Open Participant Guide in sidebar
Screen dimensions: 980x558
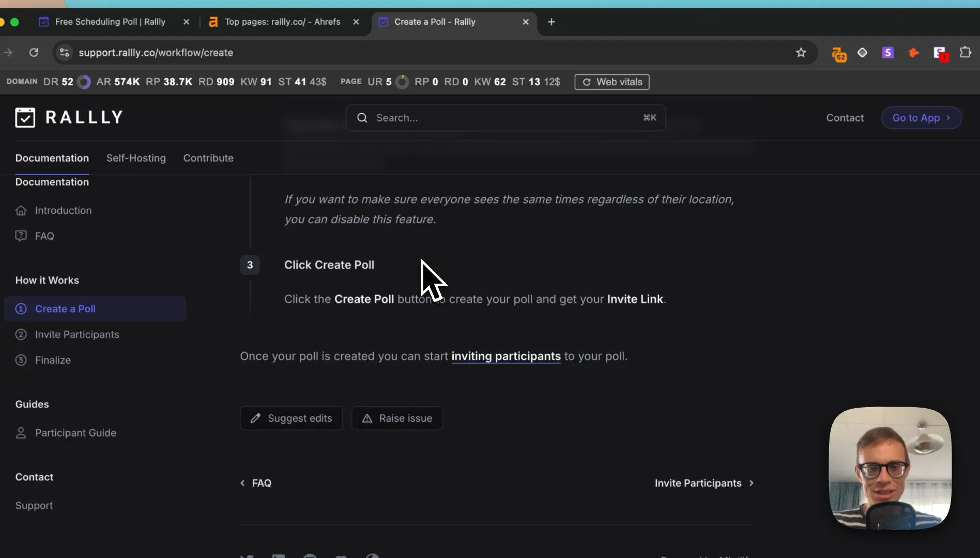click(x=75, y=433)
